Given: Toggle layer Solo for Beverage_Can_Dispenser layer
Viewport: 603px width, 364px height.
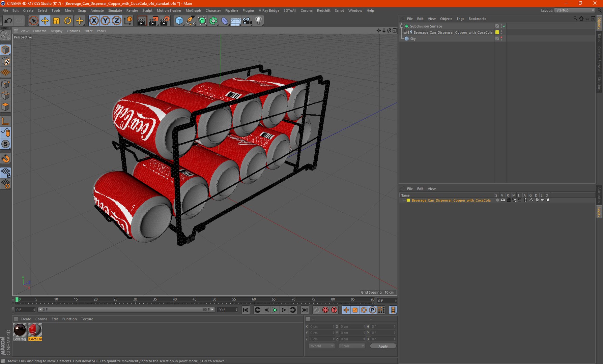Looking at the screenshot, I should 497,200.
